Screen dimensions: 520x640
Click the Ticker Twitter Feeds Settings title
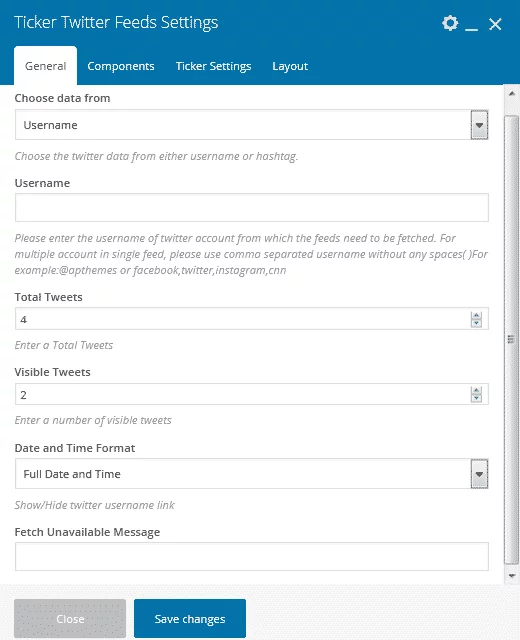(x=116, y=22)
